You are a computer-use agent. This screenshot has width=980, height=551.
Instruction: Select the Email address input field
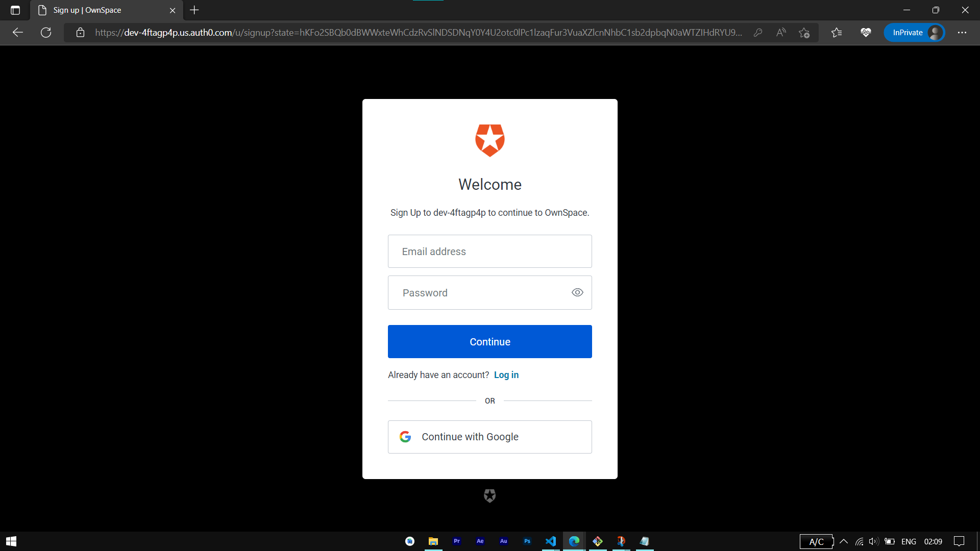point(490,251)
